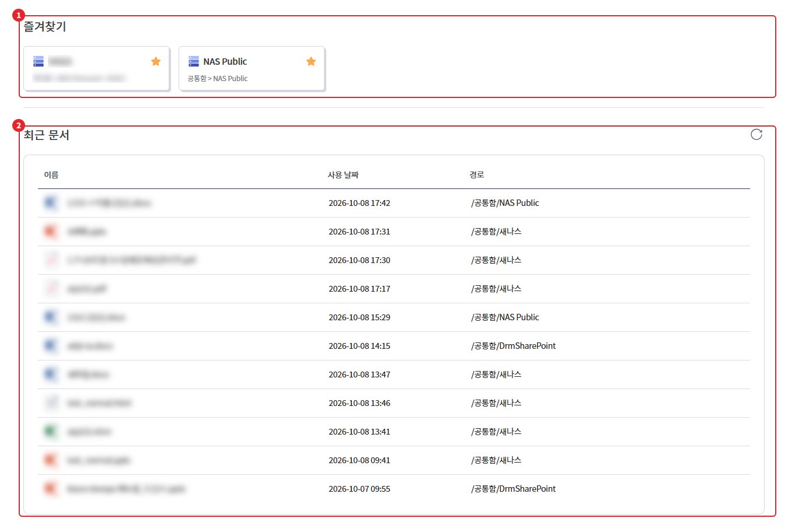Image resolution: width=788 pixels, height=532 pixels.
Task: Click the Word file icon in the 13:47 row
Action: [x=51, y=374]
